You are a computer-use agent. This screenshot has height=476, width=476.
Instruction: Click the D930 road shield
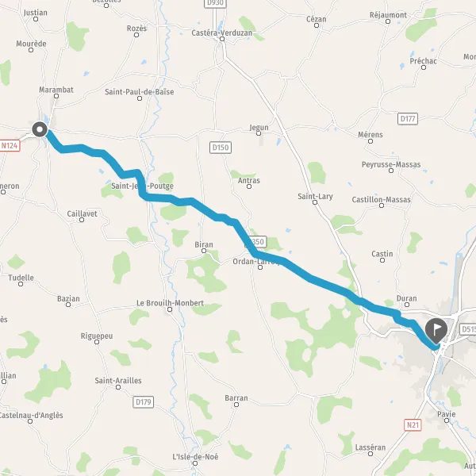[215, 3]
